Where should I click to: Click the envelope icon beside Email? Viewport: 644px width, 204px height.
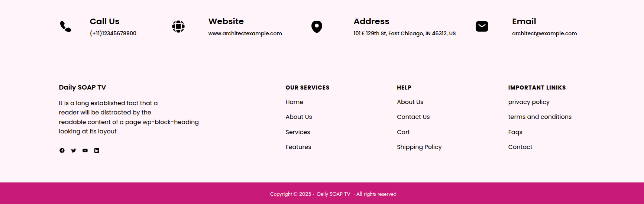tap(482, 26)
